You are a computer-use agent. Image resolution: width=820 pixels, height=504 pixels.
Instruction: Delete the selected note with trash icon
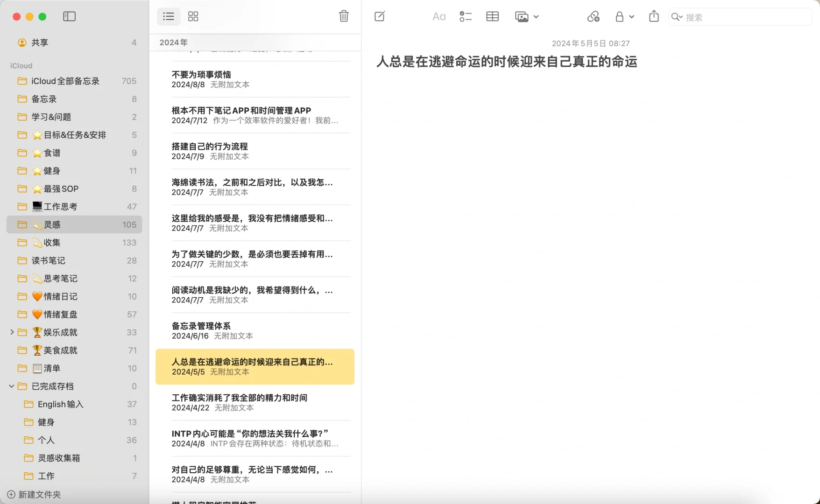coord(344,16)
